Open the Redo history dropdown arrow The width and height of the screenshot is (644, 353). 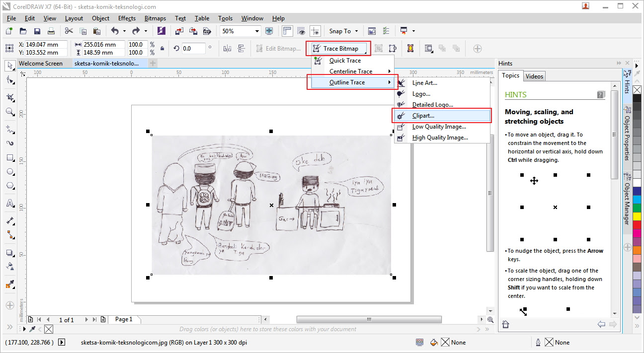[146, 31]
